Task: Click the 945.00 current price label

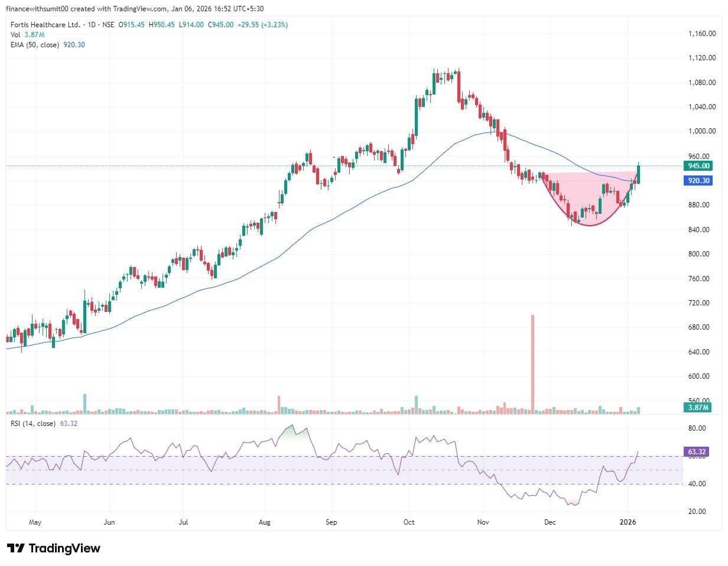Action: click(x=698, y=166)
